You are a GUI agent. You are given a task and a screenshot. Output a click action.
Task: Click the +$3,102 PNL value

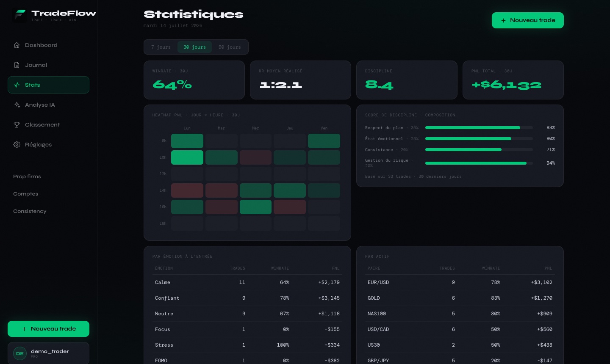tap(542, 282)
